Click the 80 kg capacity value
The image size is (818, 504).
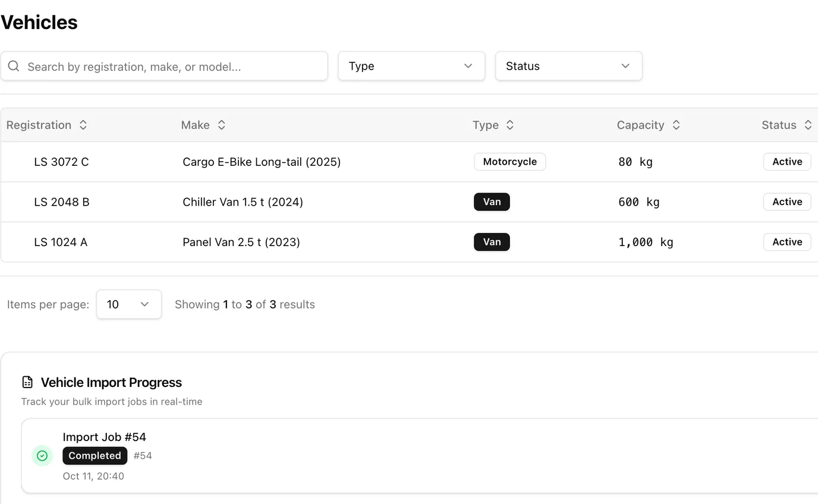(635, 162)
